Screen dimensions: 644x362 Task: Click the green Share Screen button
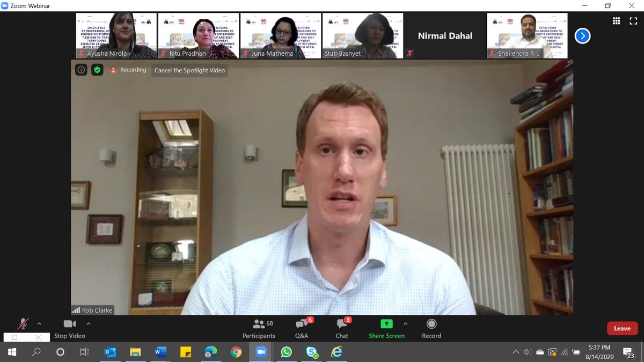click(386, 329)
